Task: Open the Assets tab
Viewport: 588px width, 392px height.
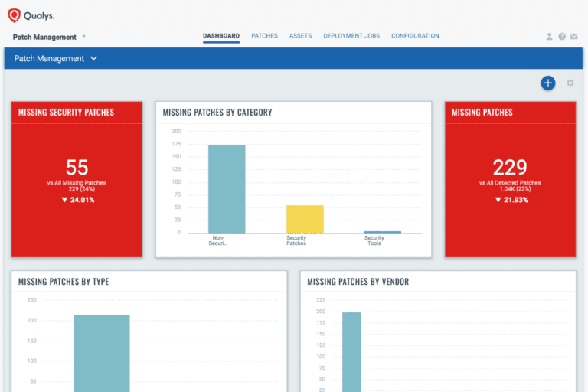Action: 300,36
